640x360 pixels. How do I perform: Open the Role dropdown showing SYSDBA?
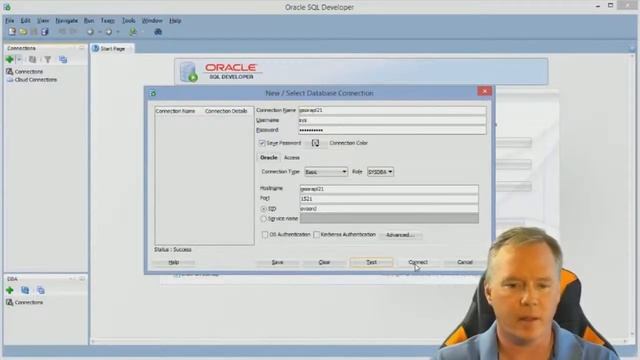pos(380,172)
